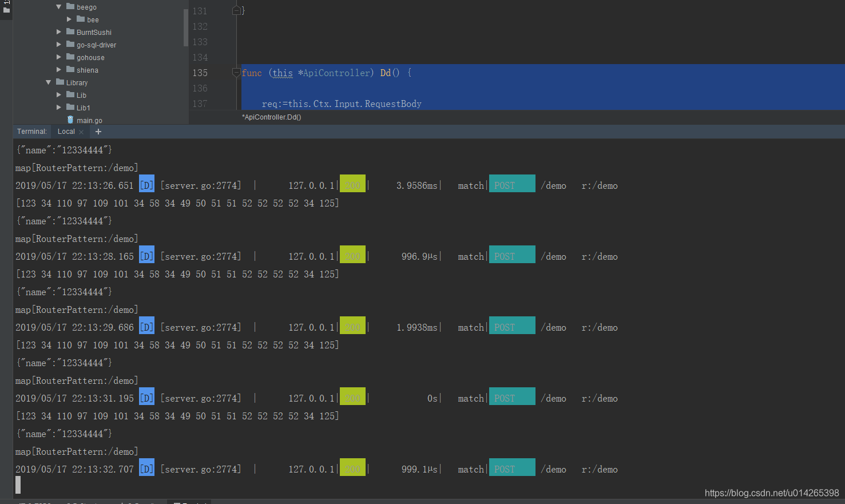Select the Lib folder label
This screenshot has height=504, width=845.
pos(81,96)
